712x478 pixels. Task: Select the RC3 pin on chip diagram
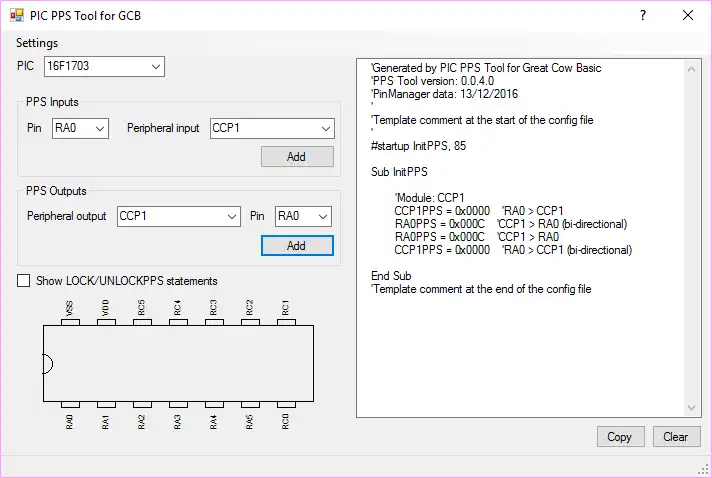click(214, 322)
